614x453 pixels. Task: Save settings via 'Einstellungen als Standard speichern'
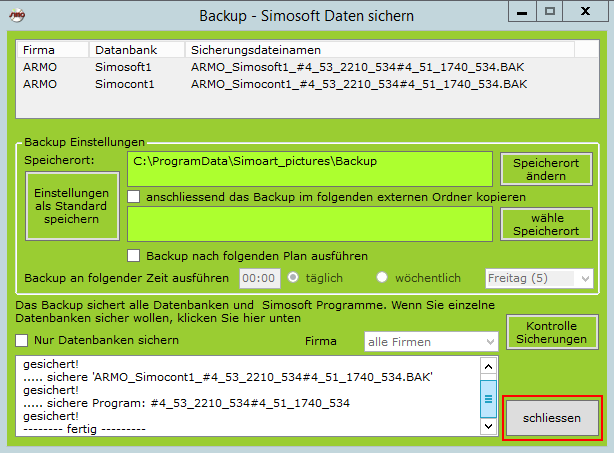71,205
